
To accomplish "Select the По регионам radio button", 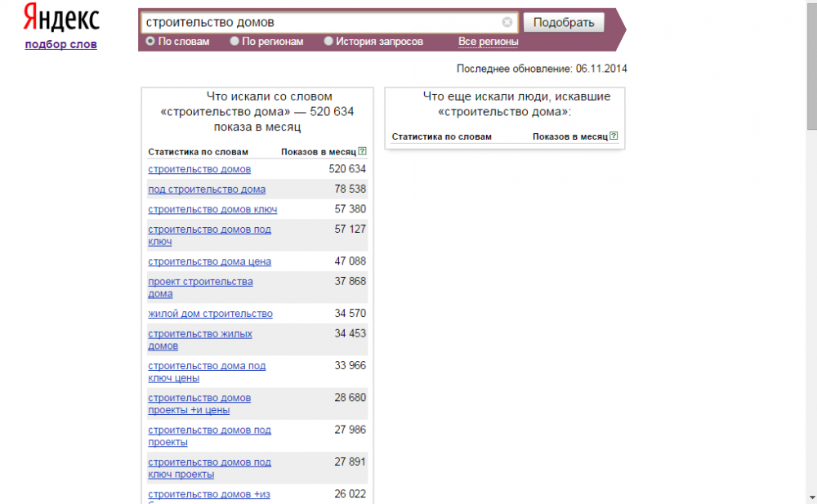I will [235, 41].
